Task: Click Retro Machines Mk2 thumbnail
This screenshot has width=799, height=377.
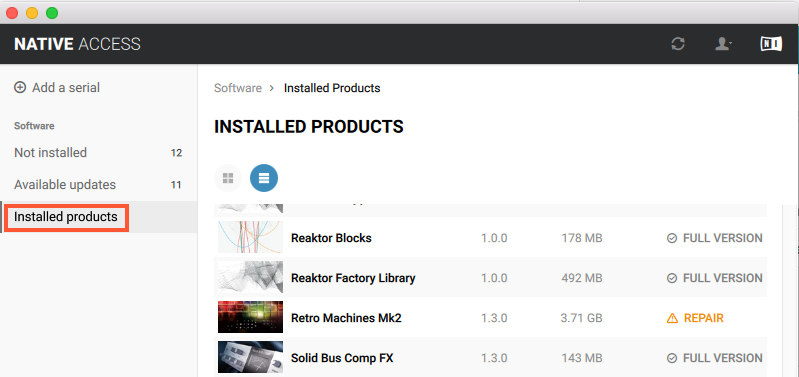Action: coord(250,317)
